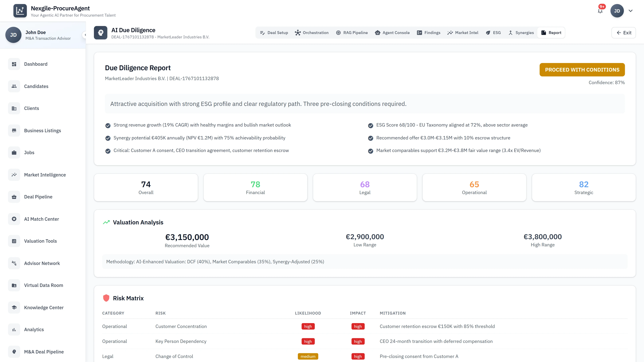This screenshot has width=644, height=362.
Task: Click the Proceed With Conditions button
Action: tap(582, 70)
